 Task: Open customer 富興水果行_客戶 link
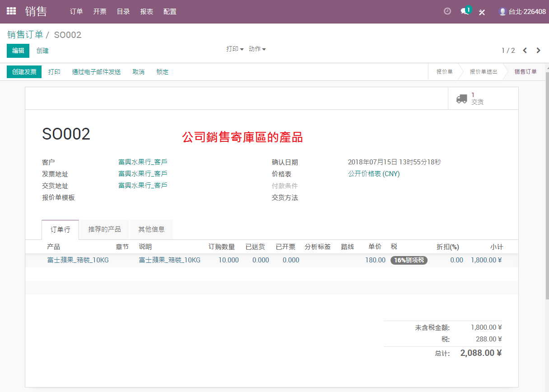coord(143,162)
